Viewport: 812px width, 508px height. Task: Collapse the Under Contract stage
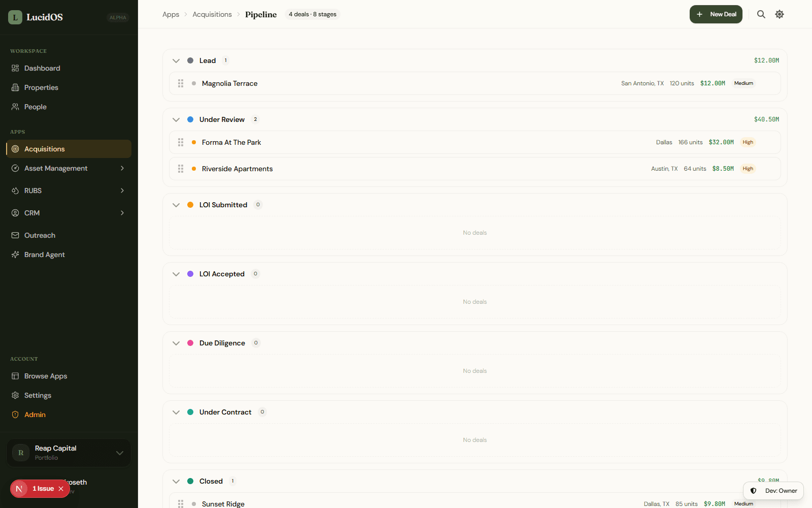[176, 412]
